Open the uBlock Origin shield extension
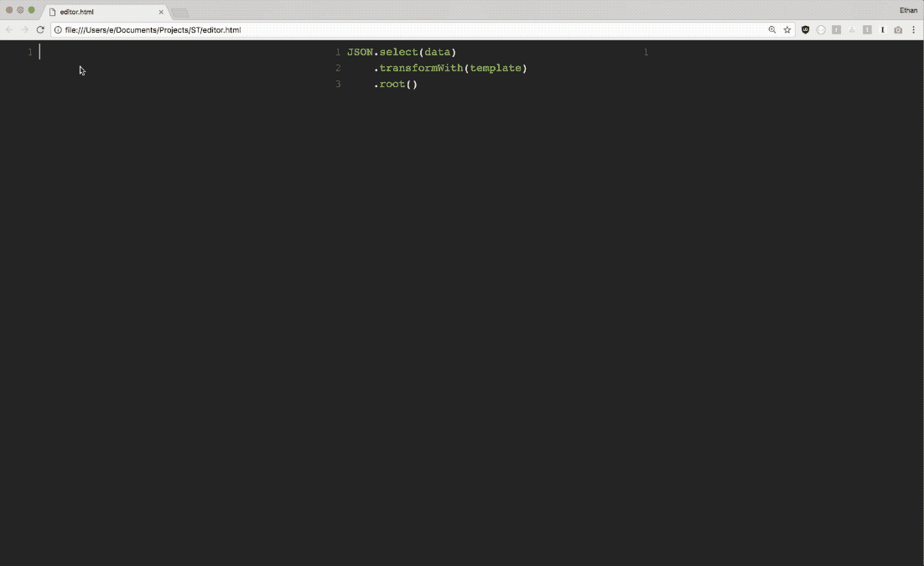The image size is (924, 566). point(806,29)
